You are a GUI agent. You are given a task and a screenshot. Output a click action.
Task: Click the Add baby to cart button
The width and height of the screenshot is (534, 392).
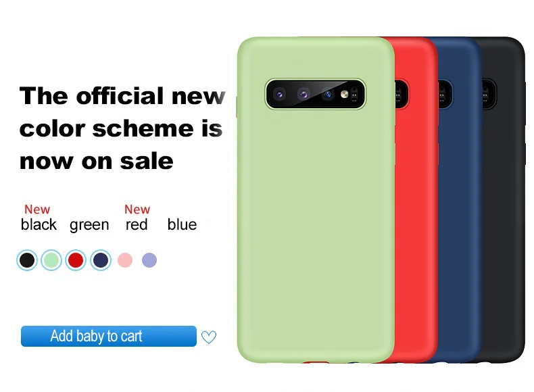click(109, 336)
